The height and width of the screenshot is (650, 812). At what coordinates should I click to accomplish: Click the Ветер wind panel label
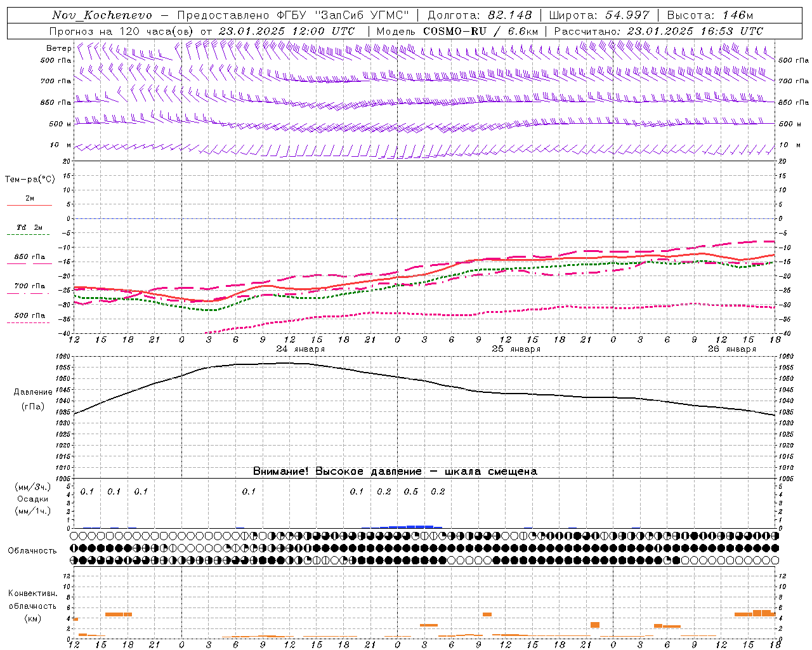pos(59,48)
